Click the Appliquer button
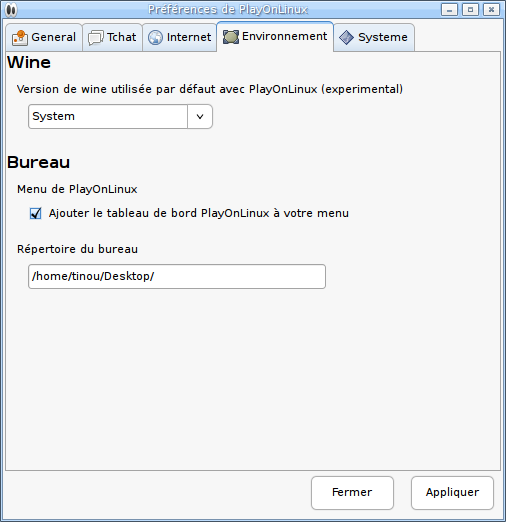 [x=452, y=493]
